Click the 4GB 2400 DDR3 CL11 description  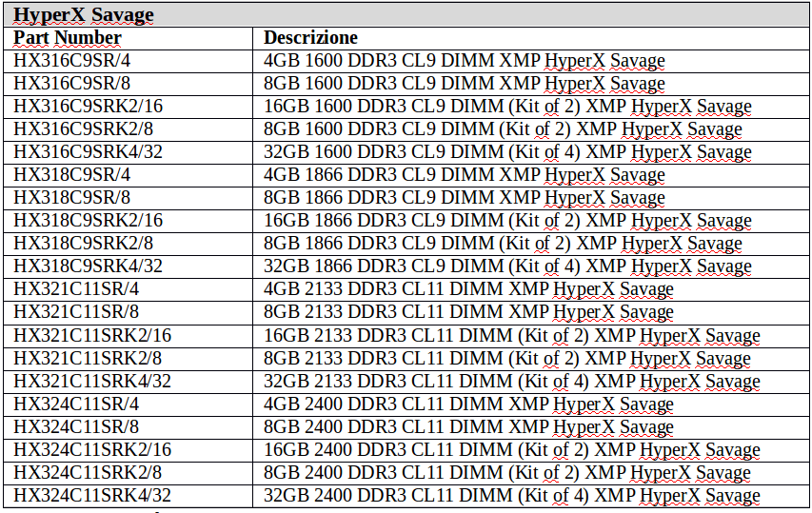click(x=468, y=404)
